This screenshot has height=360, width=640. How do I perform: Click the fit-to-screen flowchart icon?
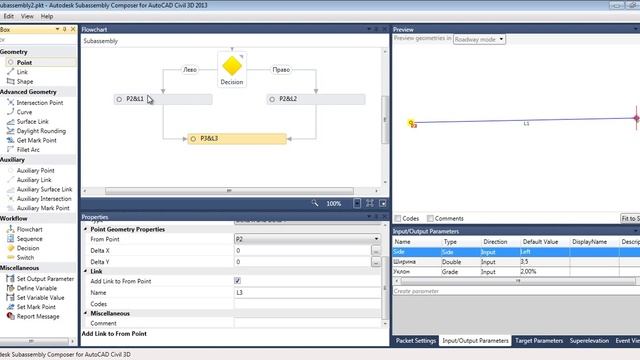(370, 203)
